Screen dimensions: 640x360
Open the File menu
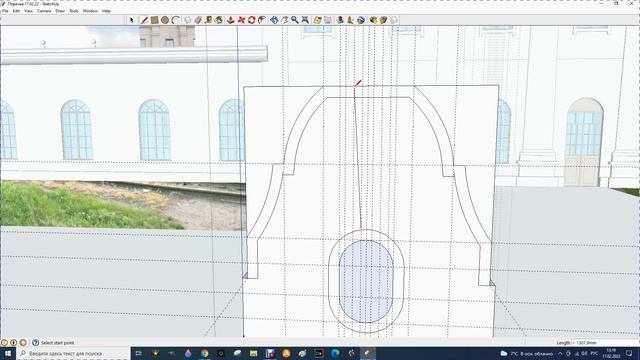(5, 11)
